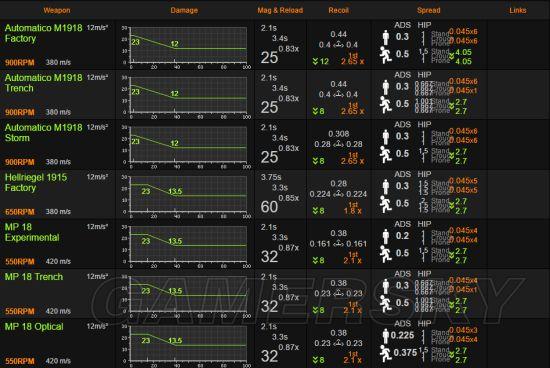Click 0.2 ADS spread in MP 18 Experimental row
550x368 pixels.
tap(402, 236)
